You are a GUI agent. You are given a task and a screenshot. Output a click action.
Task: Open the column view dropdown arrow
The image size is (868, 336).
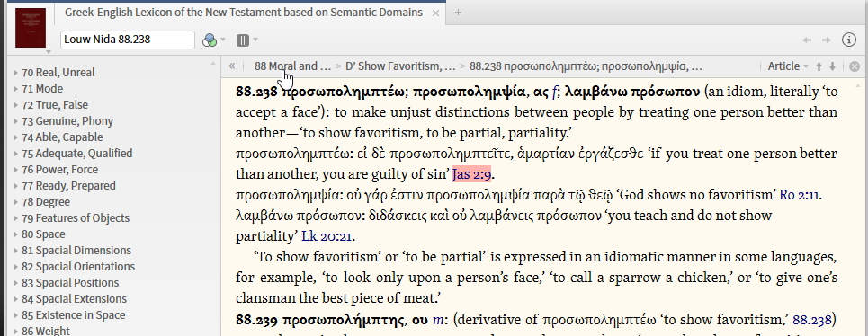point(255,40)
